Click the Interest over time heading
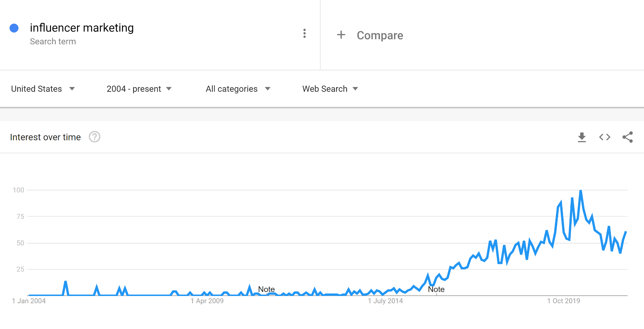Screen dimensions: 644x329 tap(45, 137)
